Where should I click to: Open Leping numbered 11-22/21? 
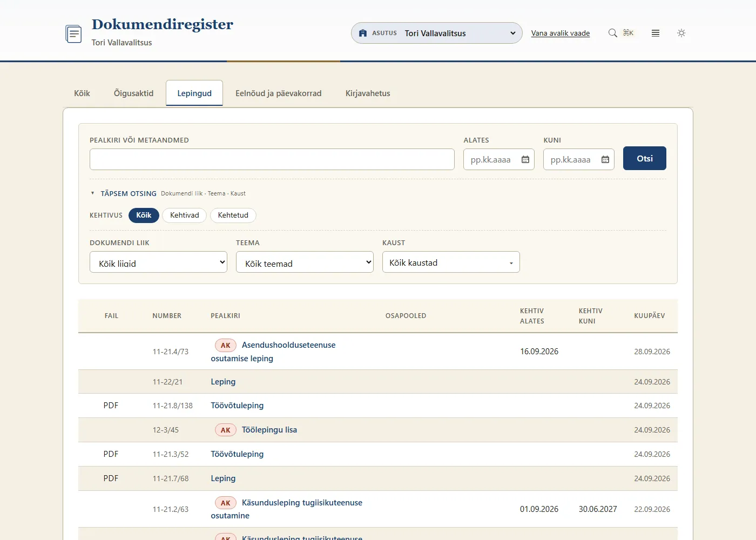click(x=223, y=382)
